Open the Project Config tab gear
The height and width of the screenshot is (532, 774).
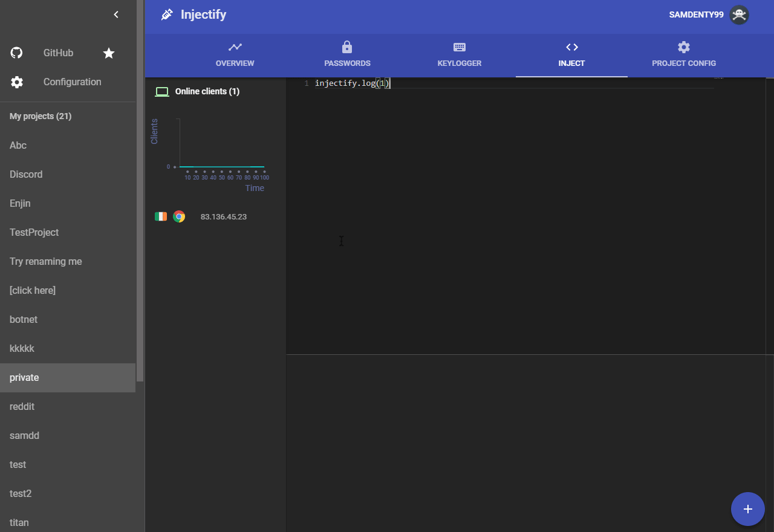tap(684, 47)
